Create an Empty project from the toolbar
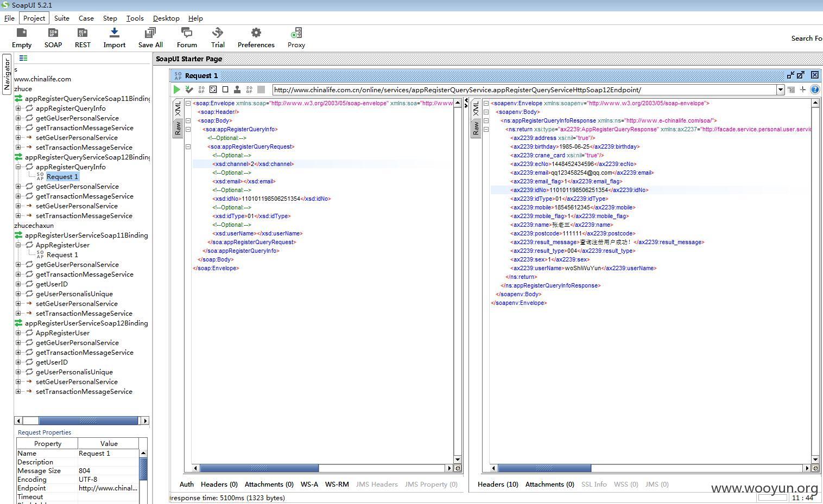 coord(22,38)
